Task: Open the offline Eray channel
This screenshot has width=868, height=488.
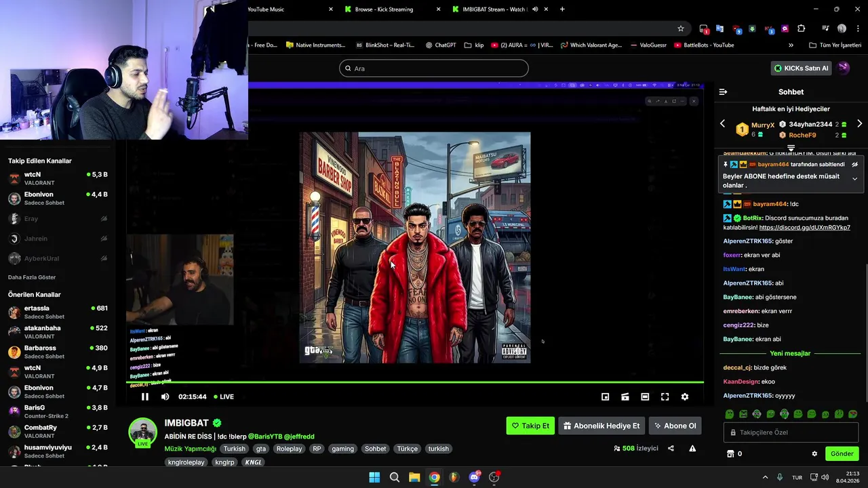Action: [58, 219]
